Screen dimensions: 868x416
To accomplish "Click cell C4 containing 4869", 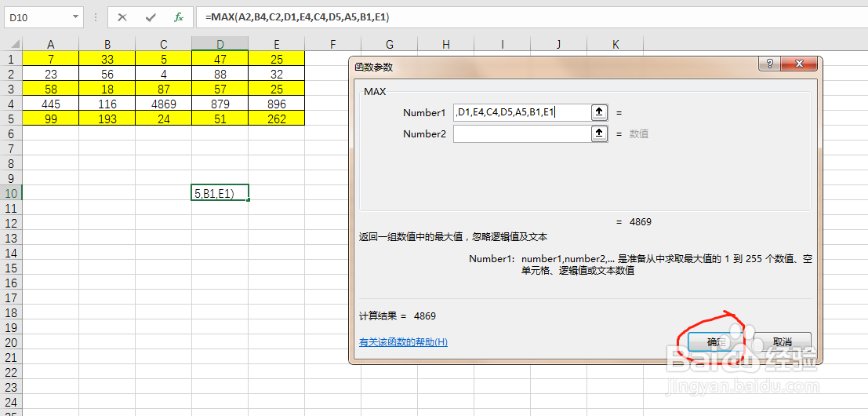I will point(164,104).
